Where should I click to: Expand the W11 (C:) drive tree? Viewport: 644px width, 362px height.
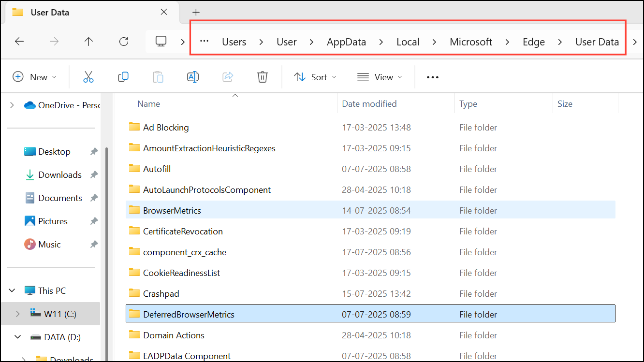point(18,314)
